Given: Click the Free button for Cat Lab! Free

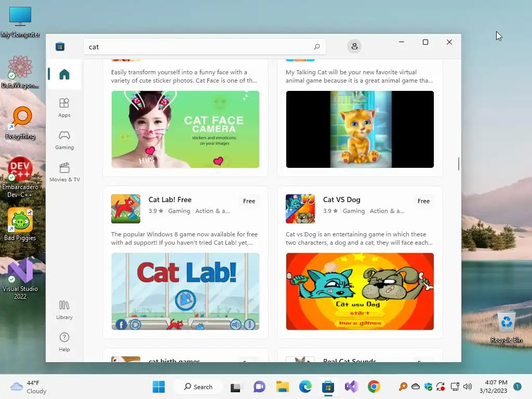Looking at the screenshot, I should [x=249, y=201].
